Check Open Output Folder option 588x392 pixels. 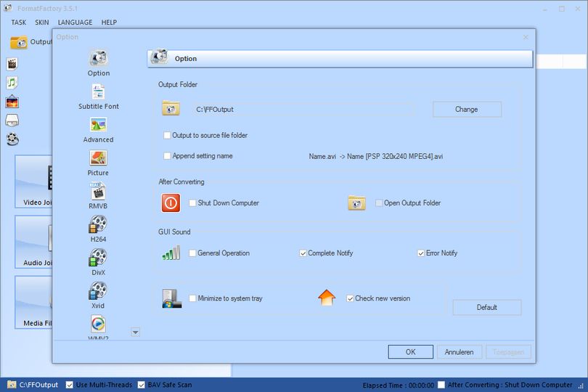click(379, 203)
